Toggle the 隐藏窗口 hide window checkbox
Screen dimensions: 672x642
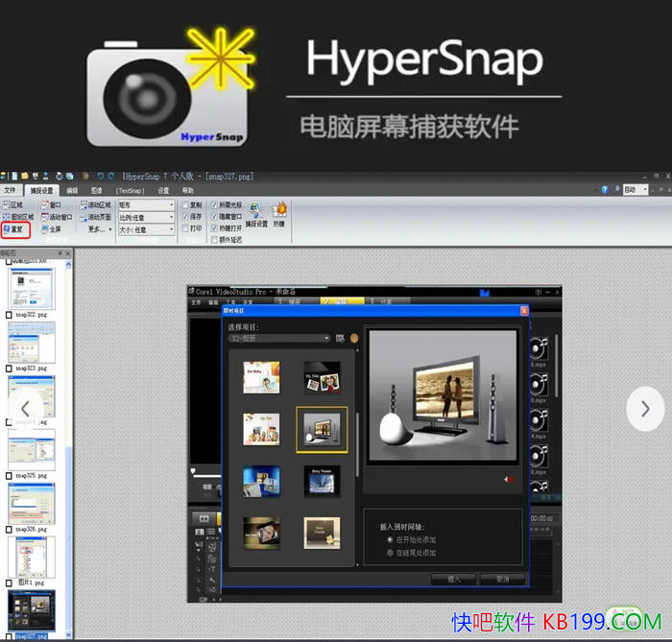(x=214, y=217)
